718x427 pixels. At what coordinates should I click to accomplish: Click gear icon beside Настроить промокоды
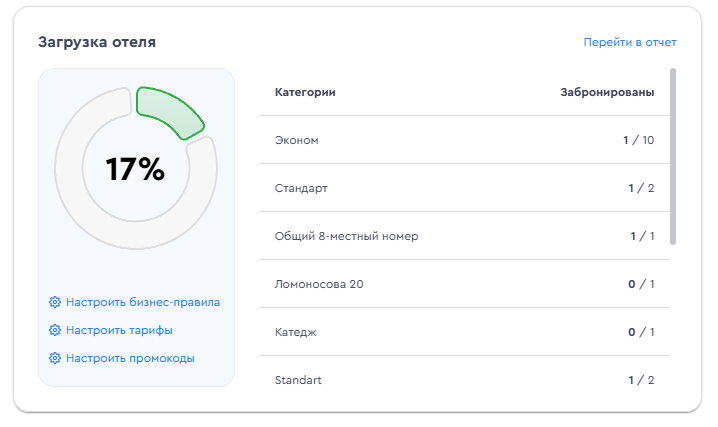pos(55,358)
